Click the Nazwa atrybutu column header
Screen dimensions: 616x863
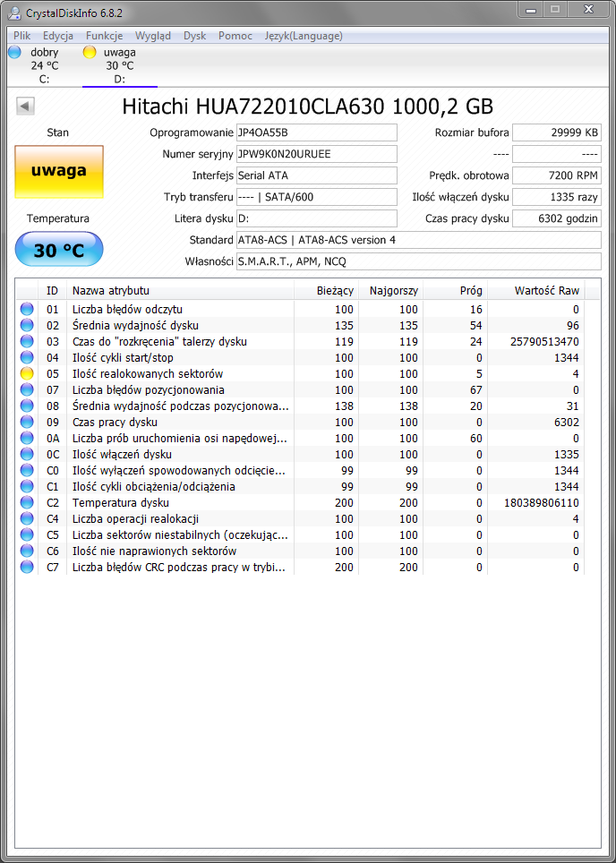pyautogui.click(x=180, y=291)
